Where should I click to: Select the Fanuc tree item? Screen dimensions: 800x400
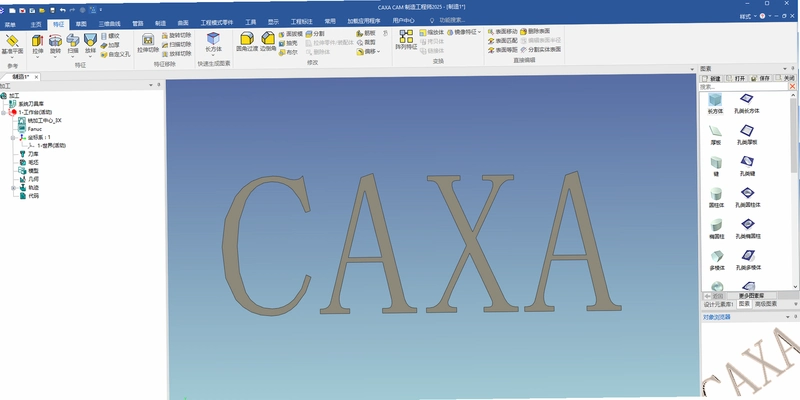point(30,129)
